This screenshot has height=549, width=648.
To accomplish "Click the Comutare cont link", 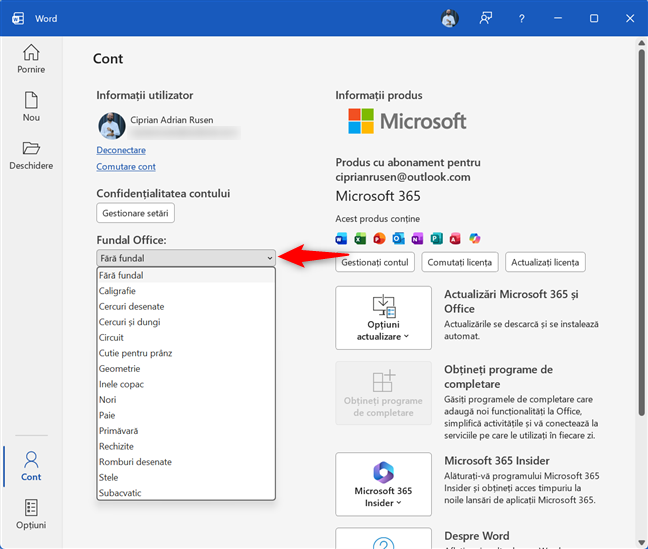I will tap(126, 167).
